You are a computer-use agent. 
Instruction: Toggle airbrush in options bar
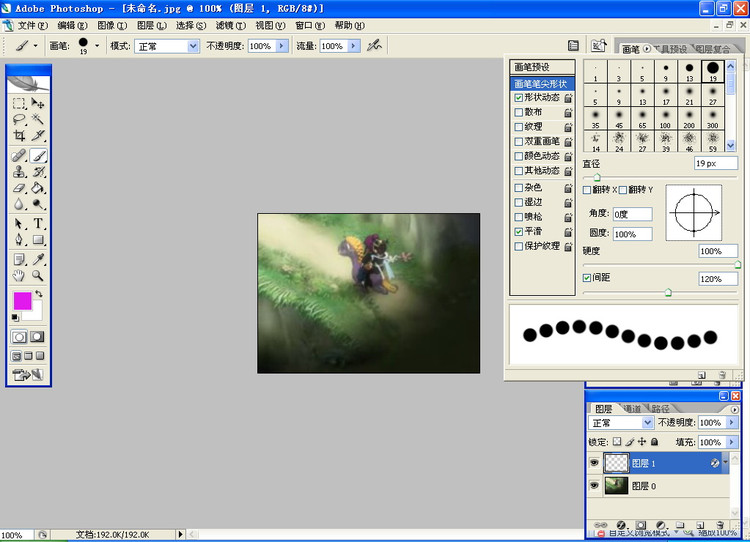click(374, 45)
